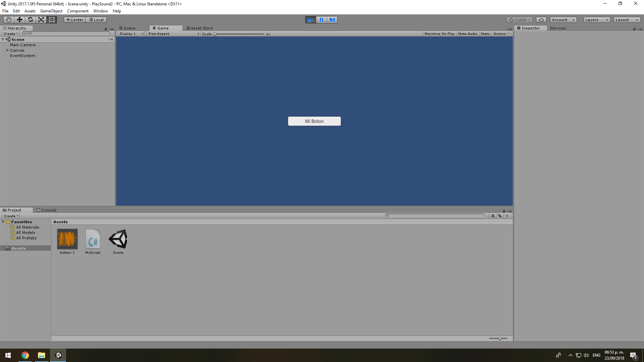Click the Pause button
The width and height of the screenshot is (644, 362).
click(321, 20)
